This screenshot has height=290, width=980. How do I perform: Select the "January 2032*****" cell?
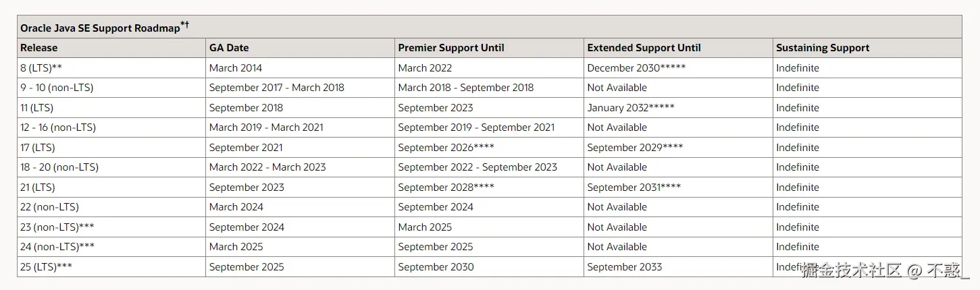(631, 108)
